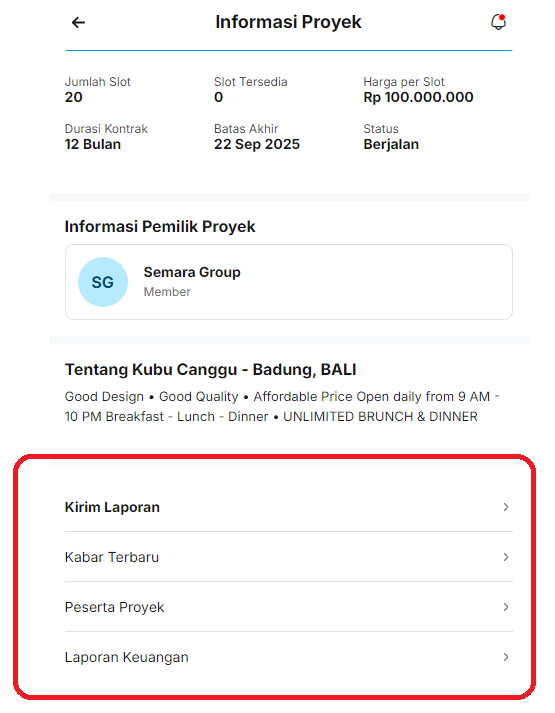This screenshot has height=713, width=555.
Task: Click the Informasi Pemilik Proyek heading
Action: click(x=160, y=226)
